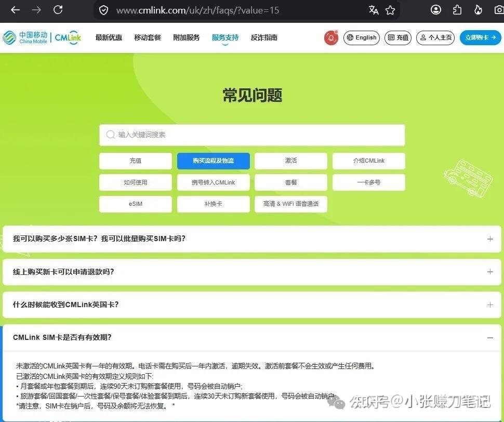Go back with the browser back arrow
This screenshot has width=504, height=422.
(15, 10)
